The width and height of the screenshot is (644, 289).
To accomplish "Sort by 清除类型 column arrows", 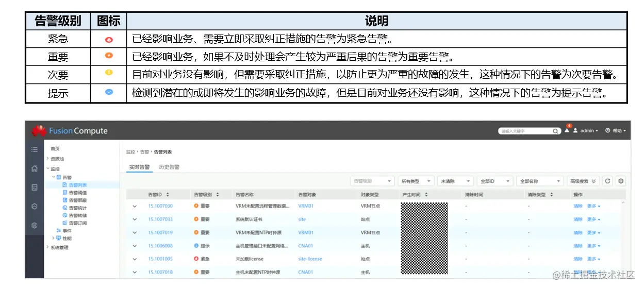I will click(551, 195).
